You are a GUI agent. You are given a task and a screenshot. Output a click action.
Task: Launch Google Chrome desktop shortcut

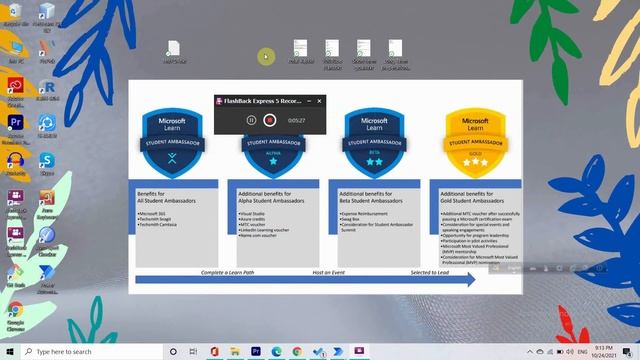tap(16, 316)
